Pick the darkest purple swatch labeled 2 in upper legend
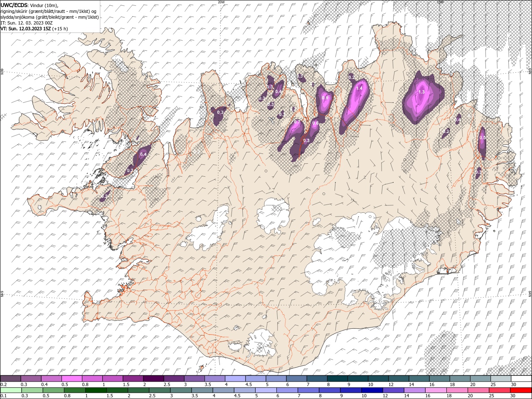The width and height of the screenshot is (532, 399). [153, 379]
